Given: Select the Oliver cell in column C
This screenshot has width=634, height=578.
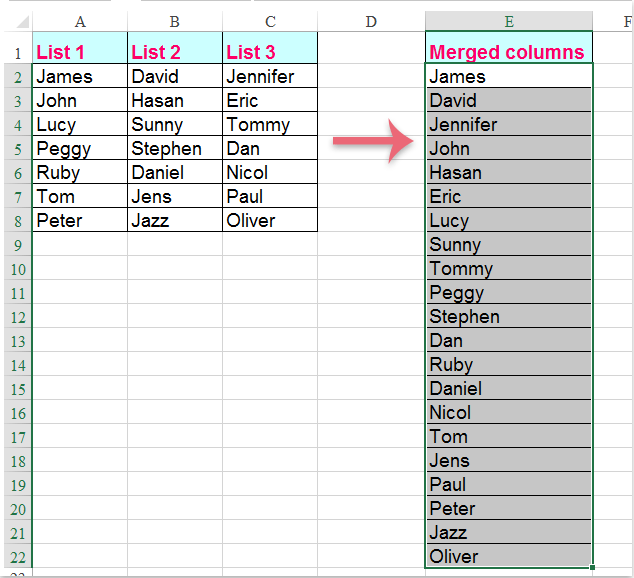Looking at the screenshot, I should pyautogui.click(x=270, y=221).
